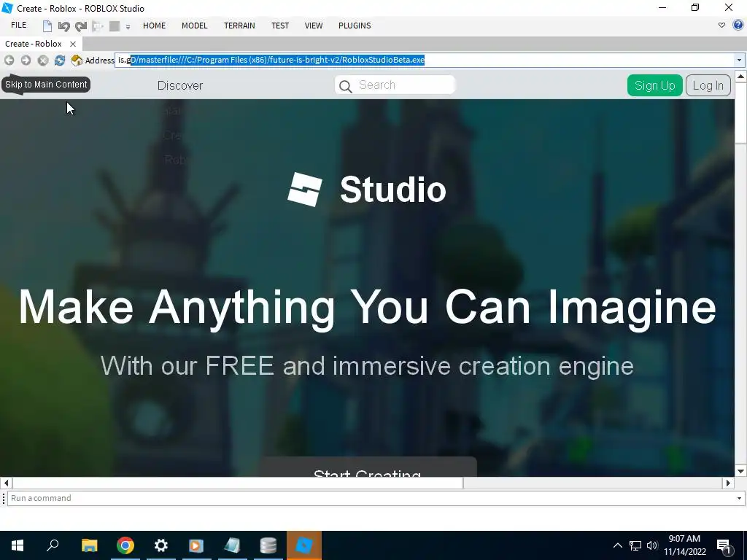Click the Roblox Studio taskbar icon
The height and width of the screenshot is (560, 747).
[304, 545]
